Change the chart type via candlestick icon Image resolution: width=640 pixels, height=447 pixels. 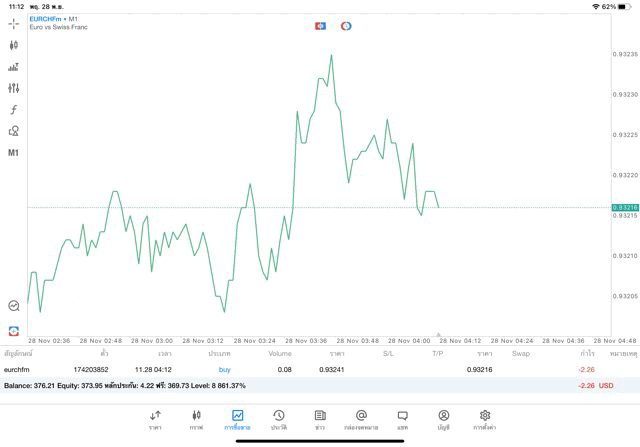[x=14, y=45]
